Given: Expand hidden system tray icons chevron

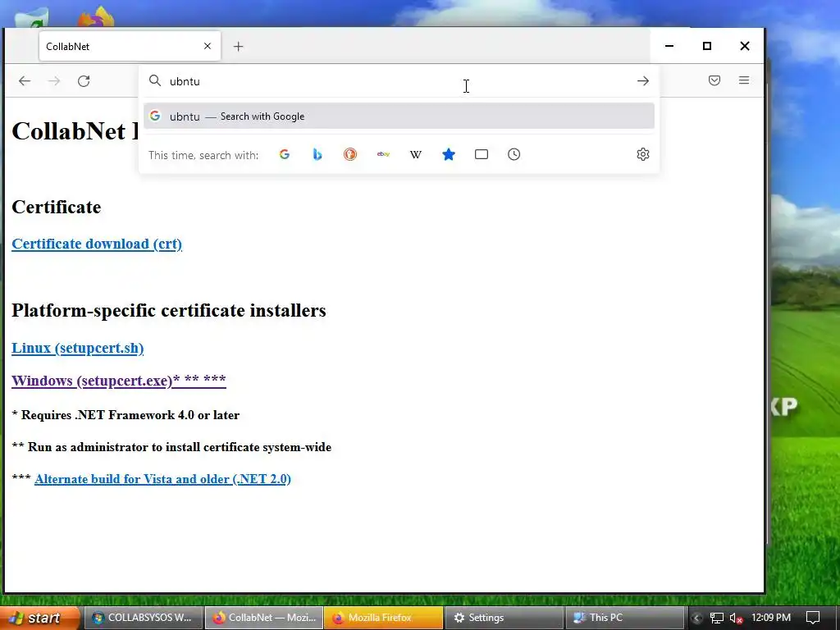Looking at the screenshot, I should tap(696, 619).
